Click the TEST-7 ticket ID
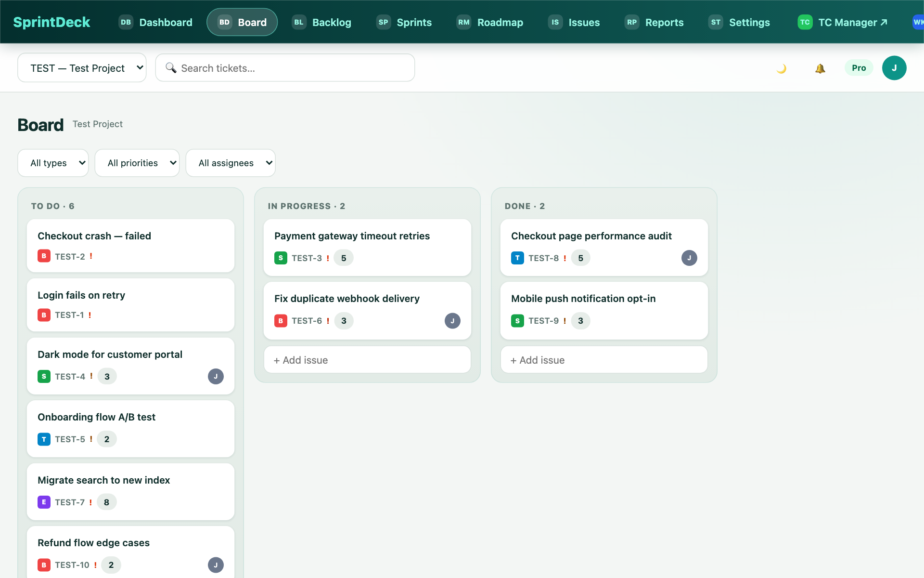 (70, 502)
